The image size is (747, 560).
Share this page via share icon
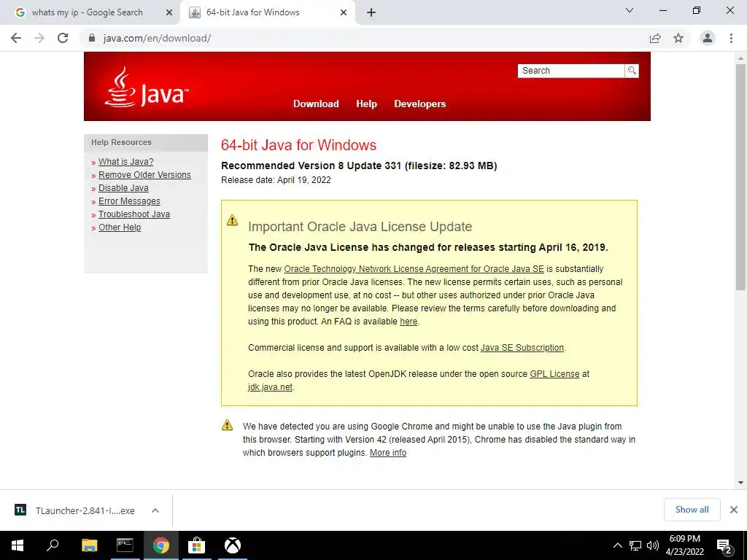[655, 38]
